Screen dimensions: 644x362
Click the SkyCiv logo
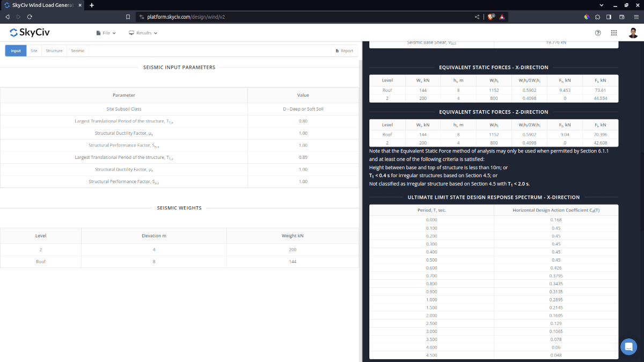click(30, 33)
